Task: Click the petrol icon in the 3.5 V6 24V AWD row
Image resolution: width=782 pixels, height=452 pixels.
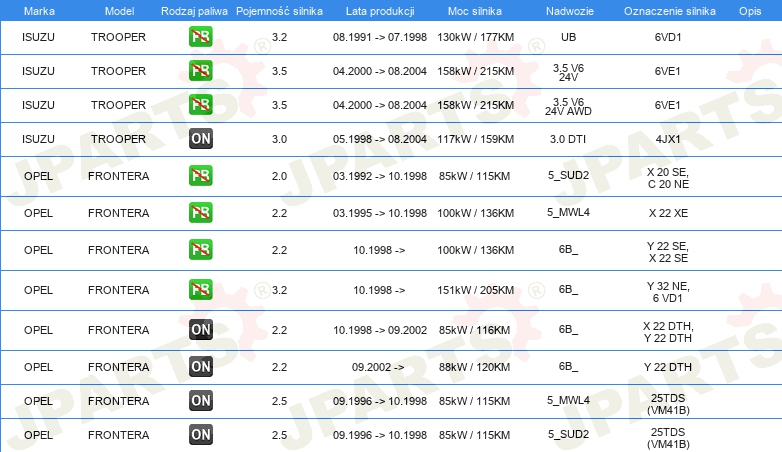Action: tap(200, 105)
